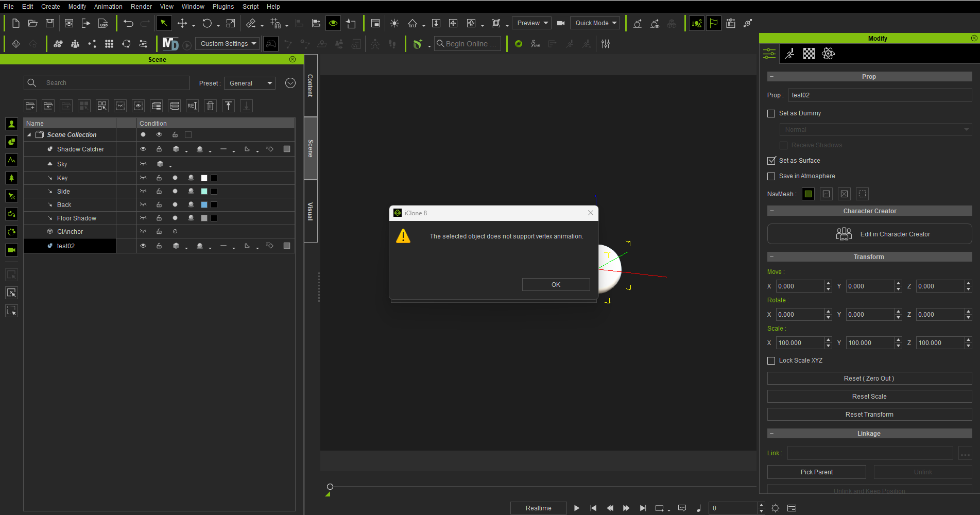
Task: Open the Animation menu
Action: tap(108, 7)
